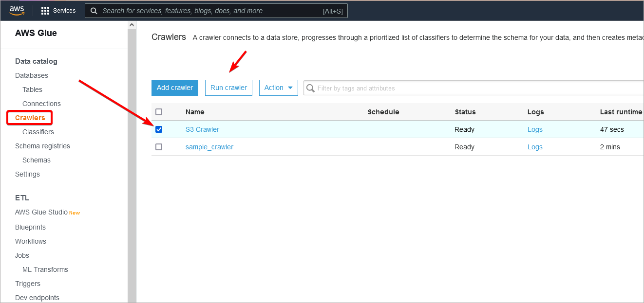Open the Services grid menu icon

45,11
